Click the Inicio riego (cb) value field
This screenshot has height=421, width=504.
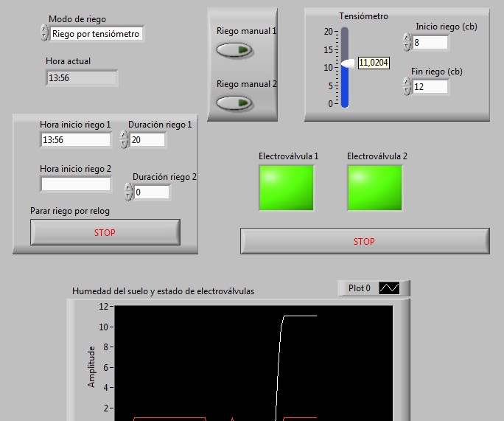point(430,43)
